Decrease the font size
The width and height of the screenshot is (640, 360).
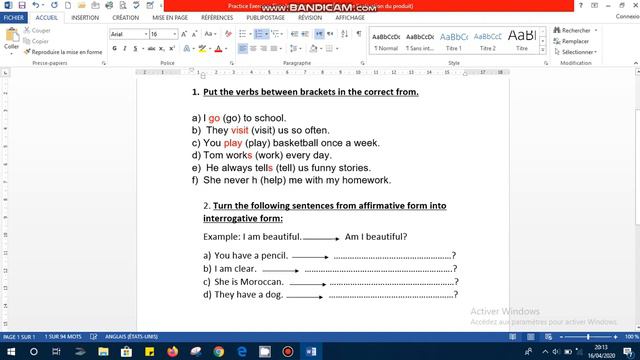click(x=195, y=34)
